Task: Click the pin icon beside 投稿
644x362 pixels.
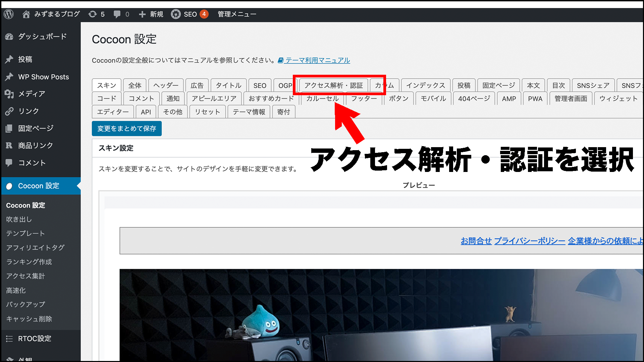Action: pyautogui.click(x=9, y=59)
